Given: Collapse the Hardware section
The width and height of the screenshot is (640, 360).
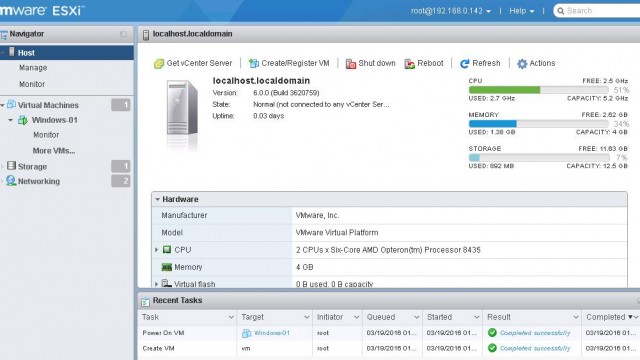Looking at the screenshot, I should 158,199.
